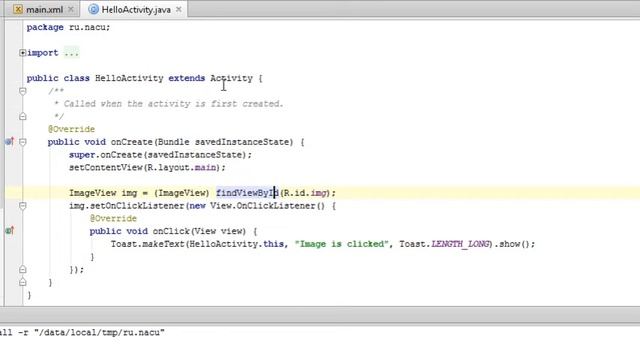Click the fold end marker beside the }); line
This screenshot has width=640, height=360.
(22, 269)
